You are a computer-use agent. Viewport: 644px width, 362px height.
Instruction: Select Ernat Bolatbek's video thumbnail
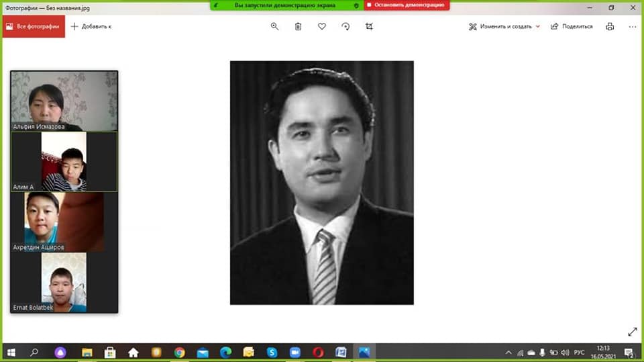tap(64, 282)
